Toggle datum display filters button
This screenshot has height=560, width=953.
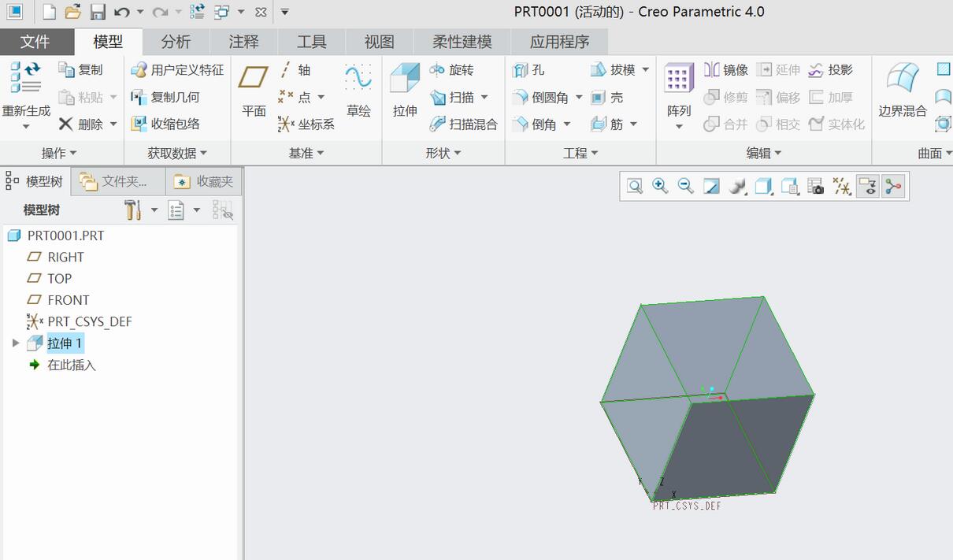coord(842,186)
